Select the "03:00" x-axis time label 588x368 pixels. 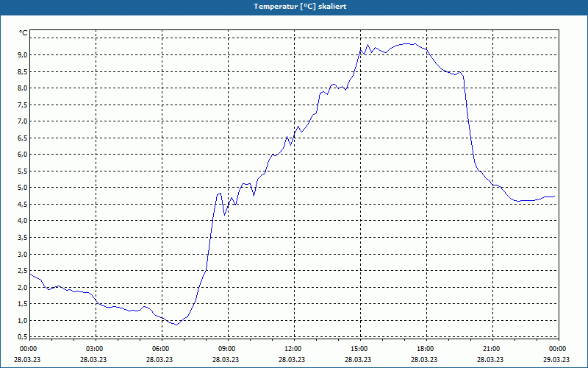[94, 349]
